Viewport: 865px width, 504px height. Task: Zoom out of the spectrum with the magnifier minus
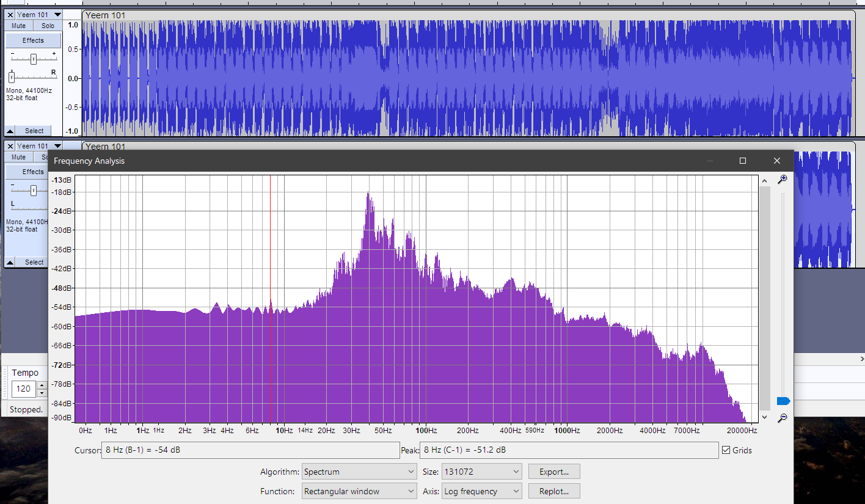[x=782, y=418]
